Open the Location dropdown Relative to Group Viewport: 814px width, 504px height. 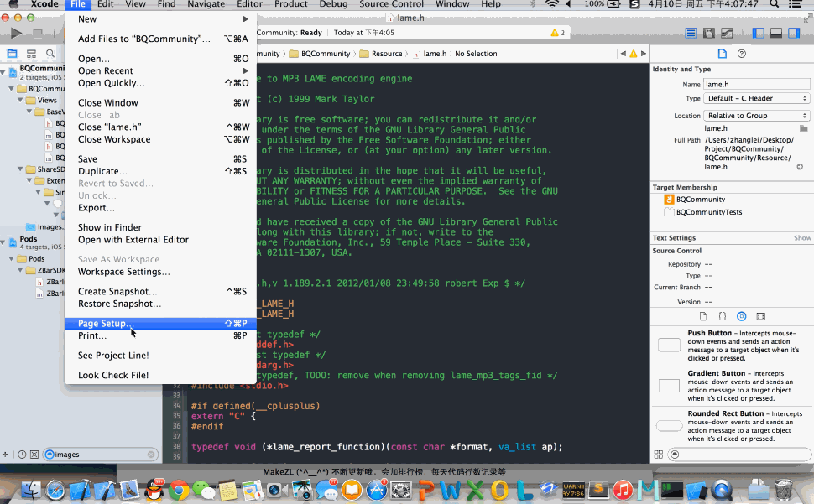756,115
